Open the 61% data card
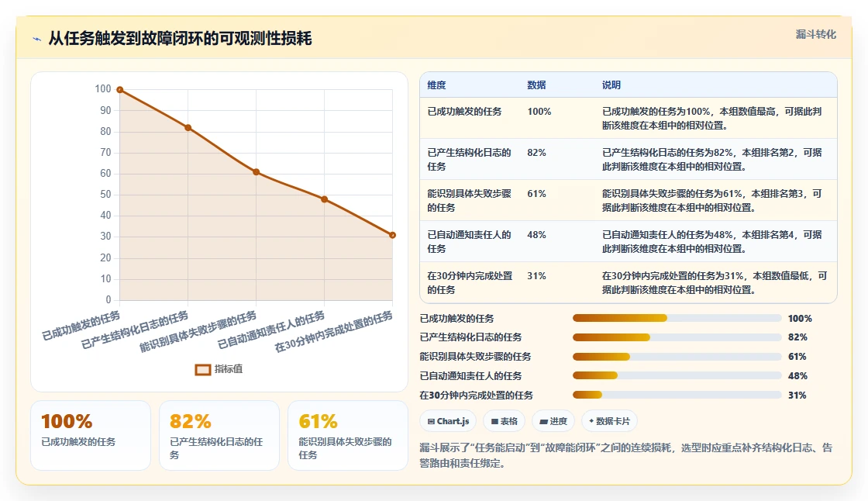The width and height of the screenshot is (868, 501). [x=348, y=436]
